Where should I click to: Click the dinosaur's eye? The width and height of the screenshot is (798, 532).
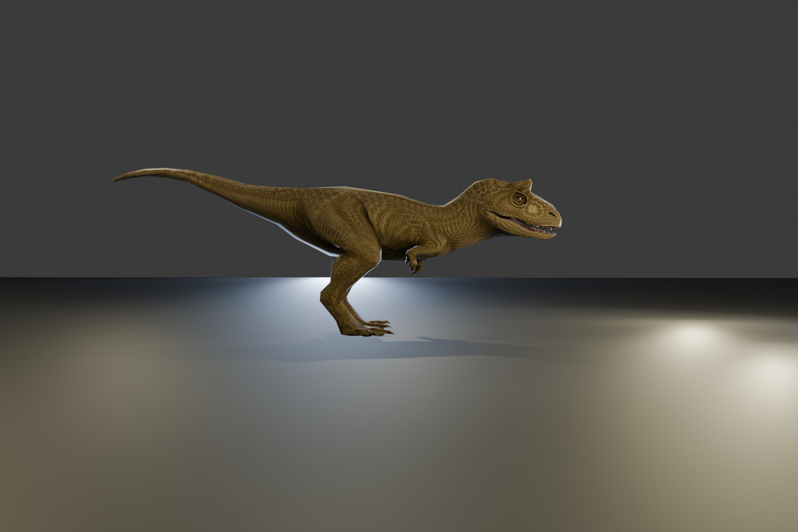[x=519, y=198]
